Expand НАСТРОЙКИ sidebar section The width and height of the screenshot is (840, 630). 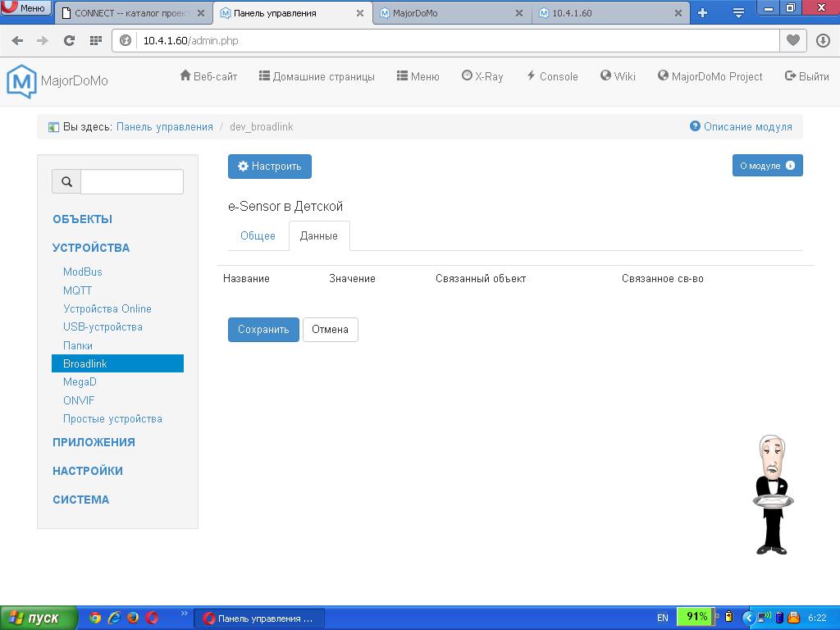point(88,470)
